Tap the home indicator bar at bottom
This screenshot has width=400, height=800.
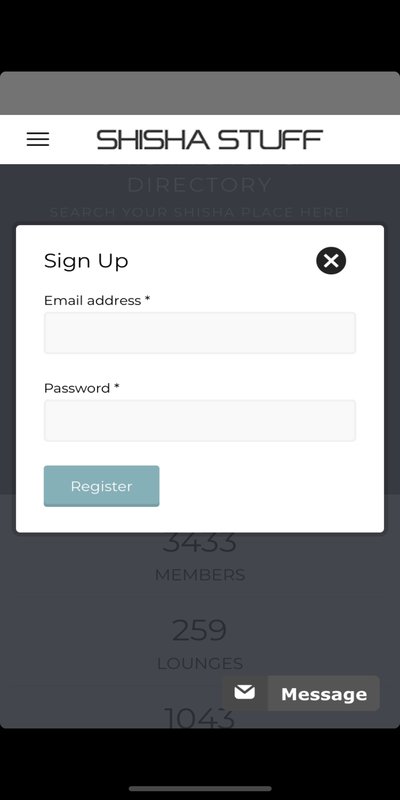[200, 788]
